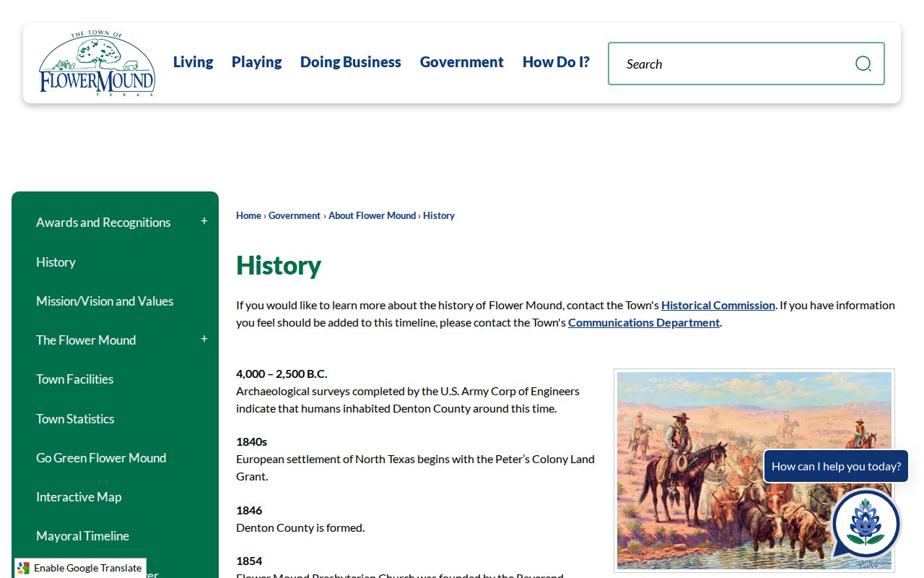The image size is (924, 578).
Task: Click the '1854' timeline heading
Action: (249, 561)
